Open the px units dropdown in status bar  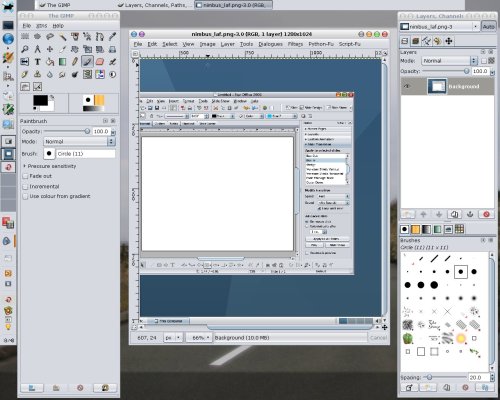173,338
